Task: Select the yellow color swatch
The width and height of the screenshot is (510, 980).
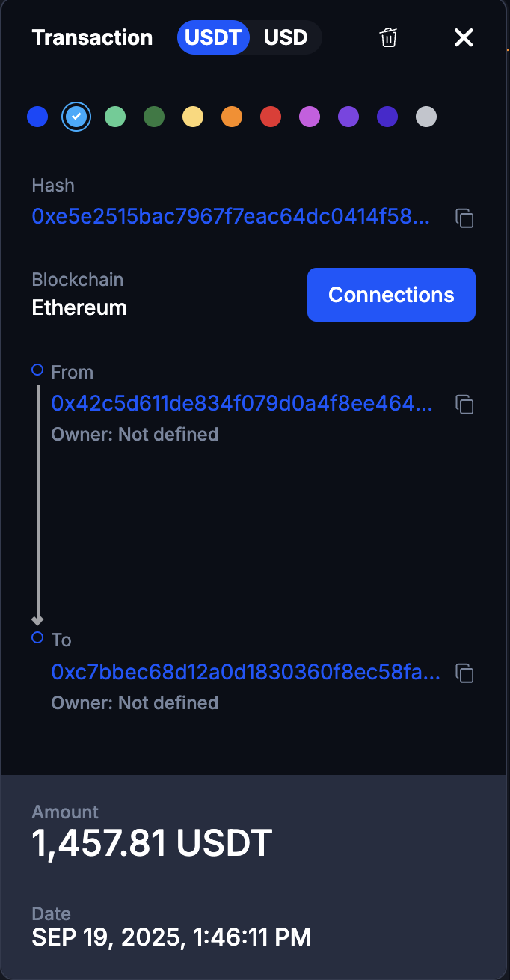Action: click(193, 117)
